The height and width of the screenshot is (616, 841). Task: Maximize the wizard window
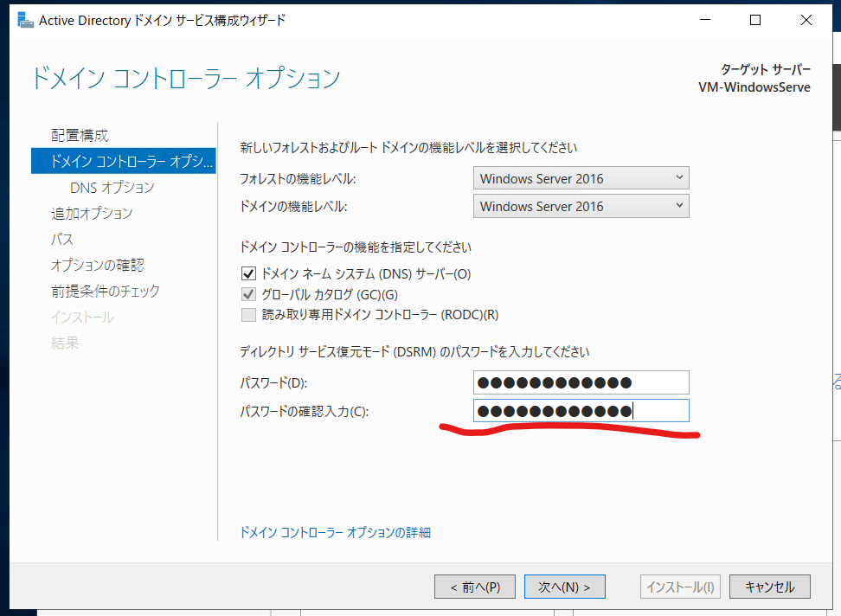755,20
